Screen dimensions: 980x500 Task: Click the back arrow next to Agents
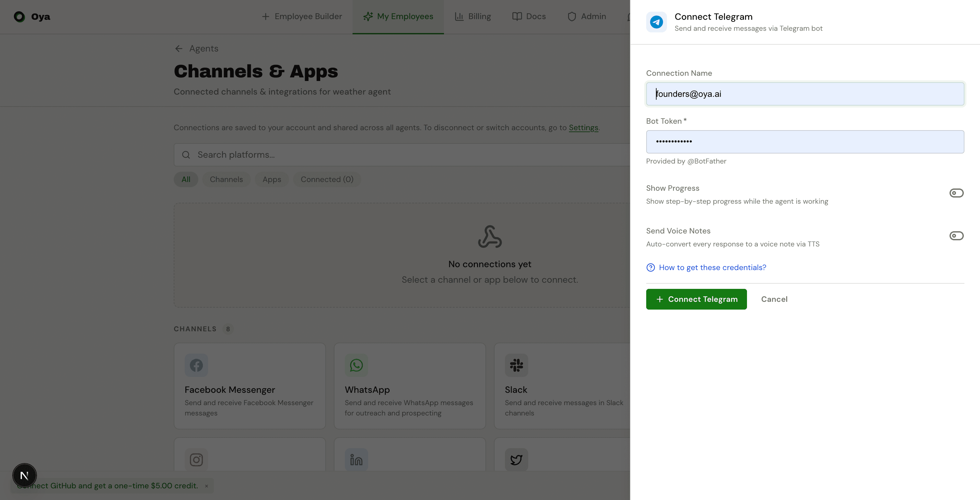tap(179, 48)
